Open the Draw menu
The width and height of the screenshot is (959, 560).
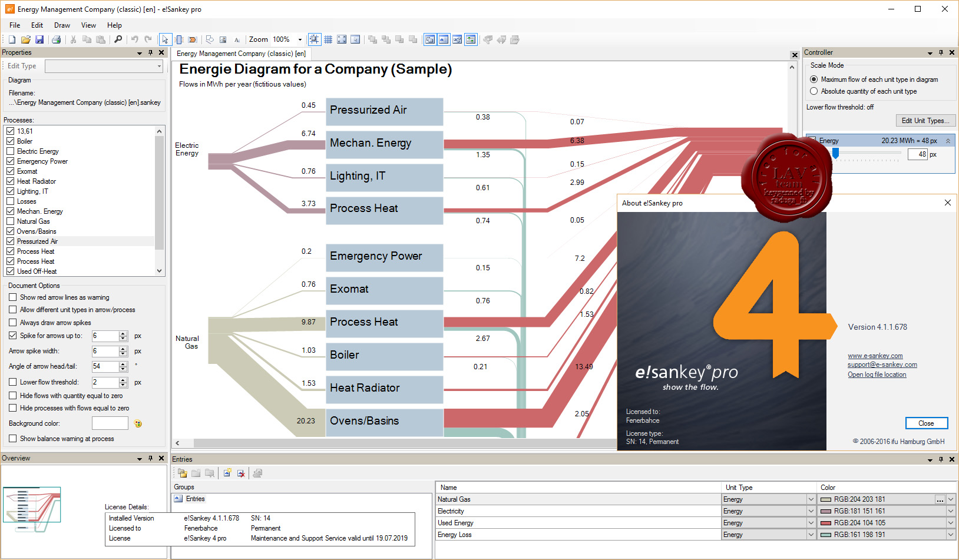click(62, 25)
